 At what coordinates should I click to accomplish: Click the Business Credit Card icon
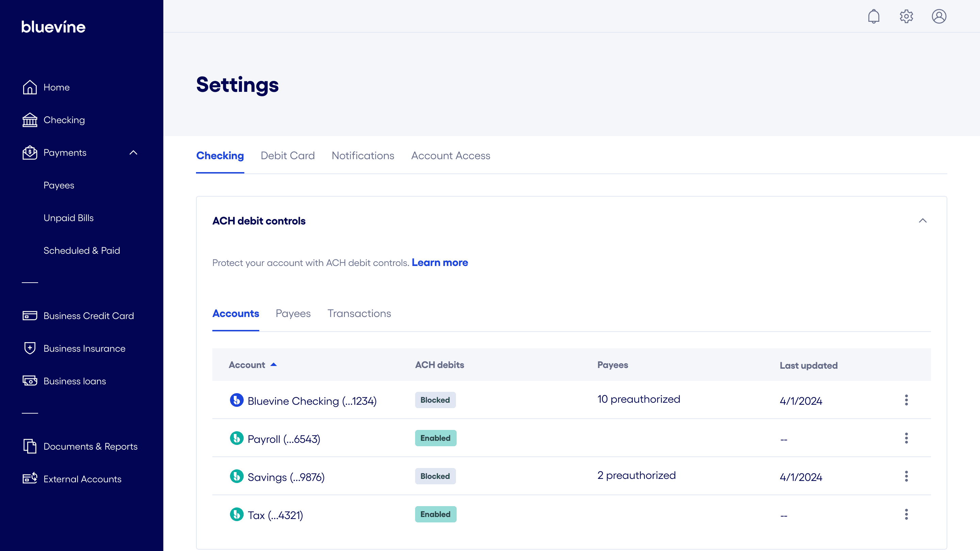click(x=29, y=316)
